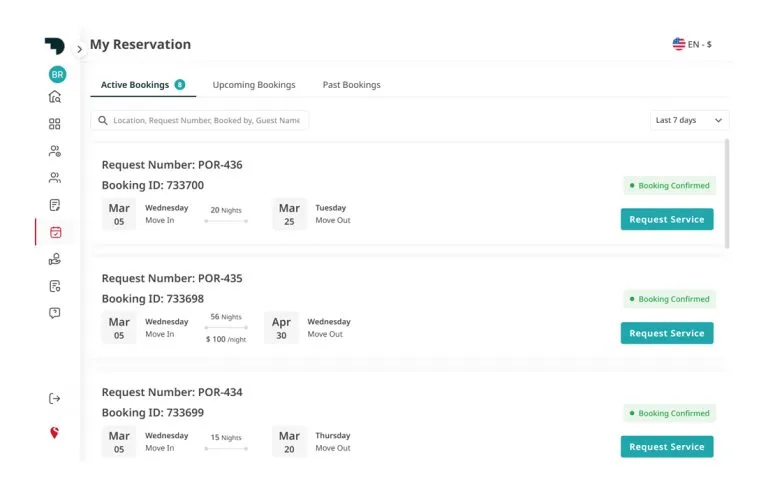The height and width of the screenshot is (489, 768).
Task: Open the property search home icon
Action: 55,97
